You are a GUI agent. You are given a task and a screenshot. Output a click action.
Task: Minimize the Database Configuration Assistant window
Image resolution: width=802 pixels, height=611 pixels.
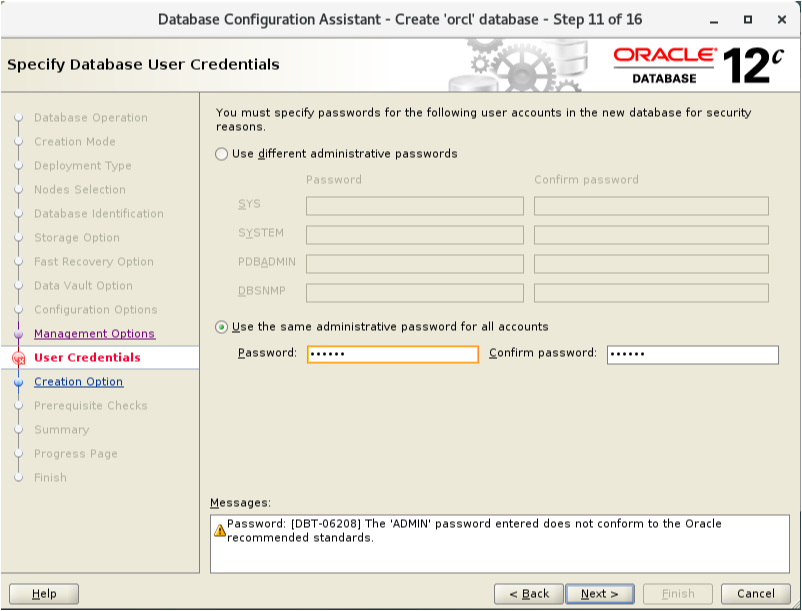pyautogui.click(x=714, y=20)
